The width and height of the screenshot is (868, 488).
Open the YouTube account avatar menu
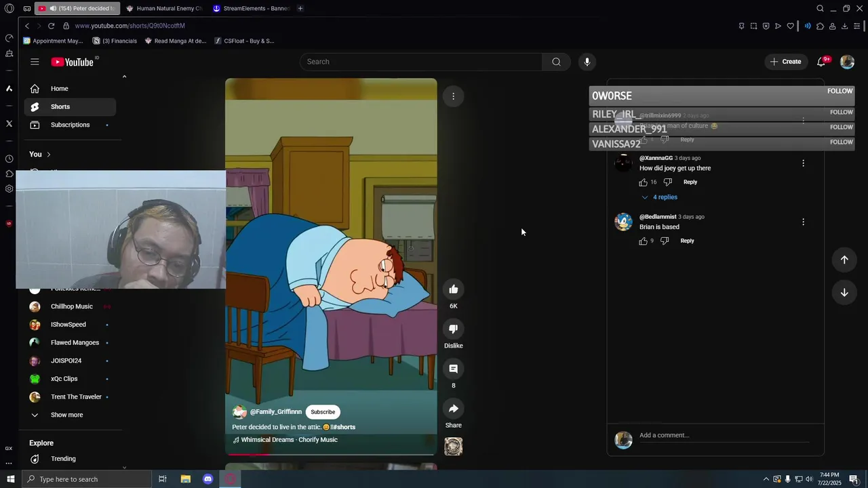[847, 62]
